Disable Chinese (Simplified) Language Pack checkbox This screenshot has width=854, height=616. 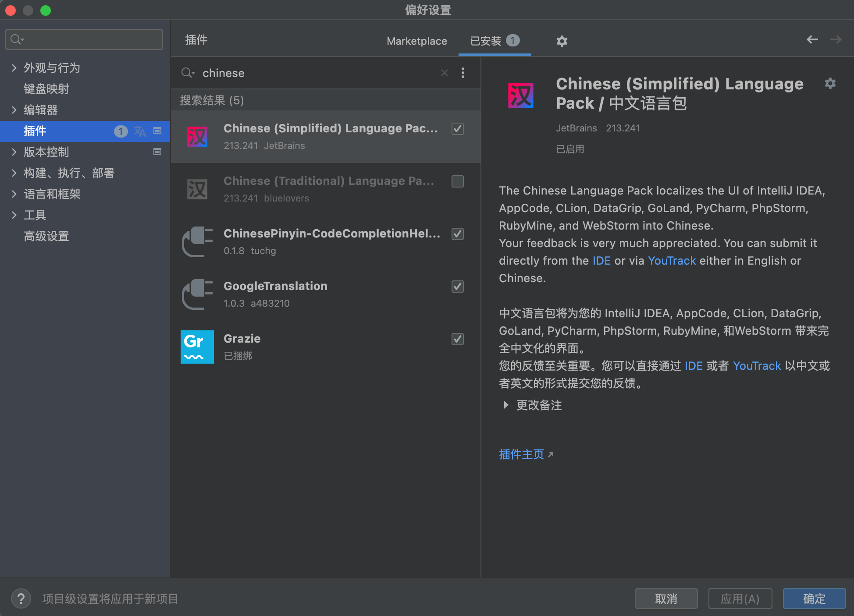tap(457, 128)
